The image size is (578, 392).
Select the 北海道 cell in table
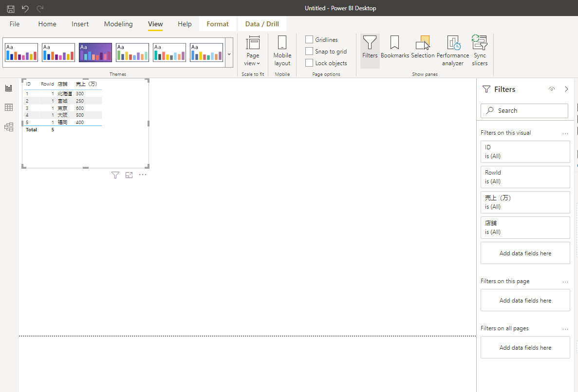pyautogui.click(x=65, y=94)
